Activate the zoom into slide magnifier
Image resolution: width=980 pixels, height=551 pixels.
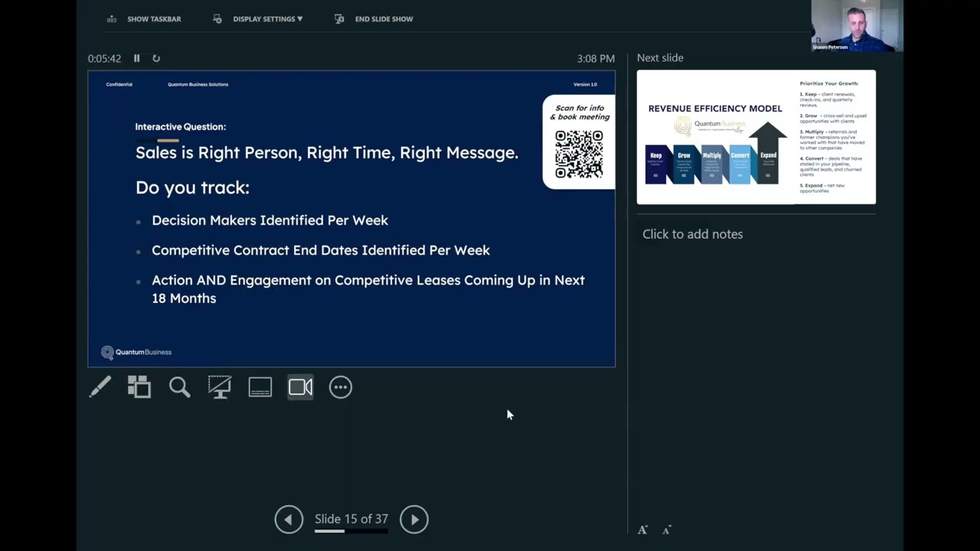tap(180, 386)
